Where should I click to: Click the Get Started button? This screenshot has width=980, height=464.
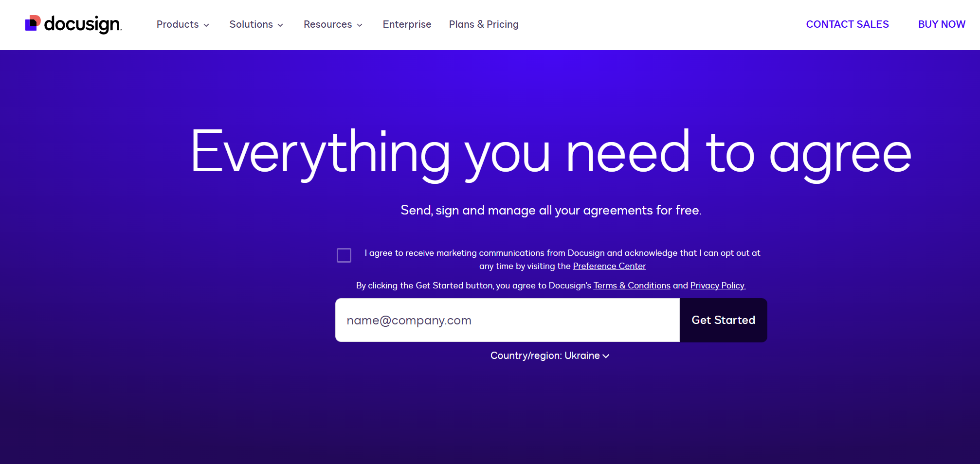click(724, 320)
